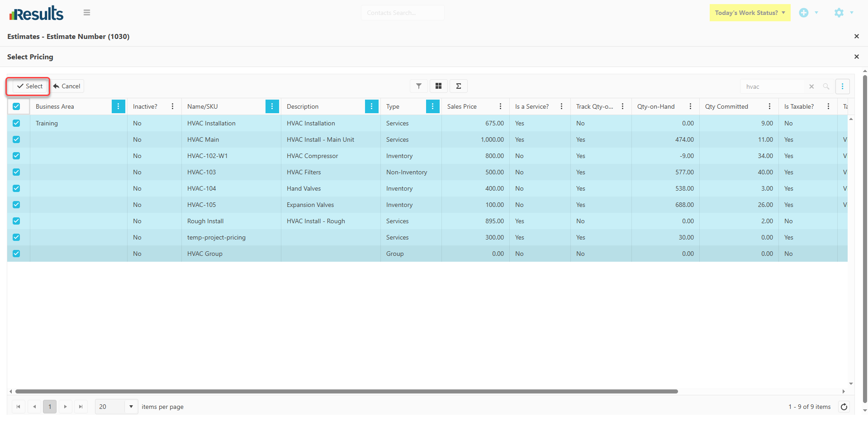Open the Type column menu
This screenshot has height=427, width=868.
tap(432, 106)
